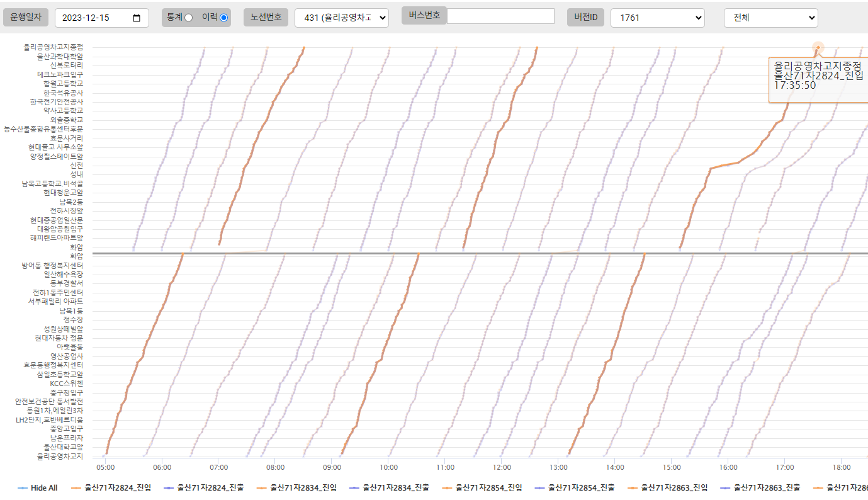Open the calendar picker icon in date field
The image size is (868, 500).
tap(137, 18)
